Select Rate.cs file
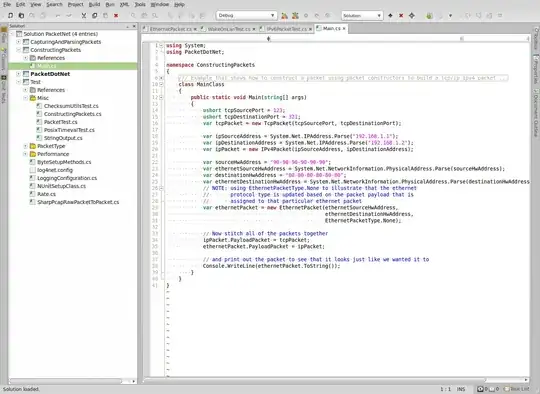The image size is (540, 394). pos(46,194)
